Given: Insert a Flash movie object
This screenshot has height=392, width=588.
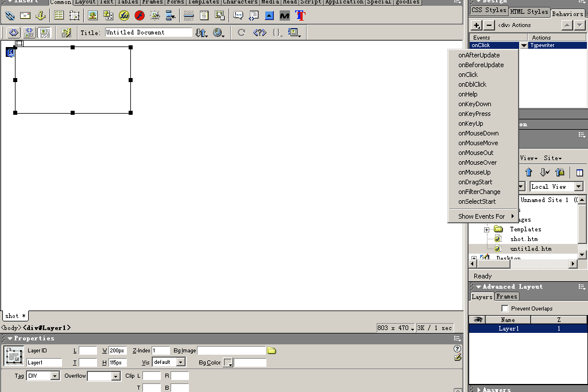Looking at the screenshot, I should pos(140,15).
